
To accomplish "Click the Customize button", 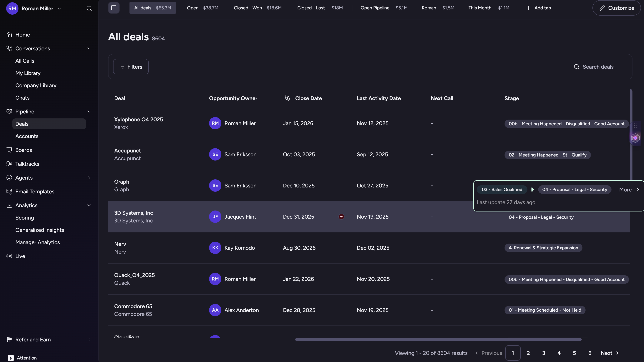I will point(616,8).
